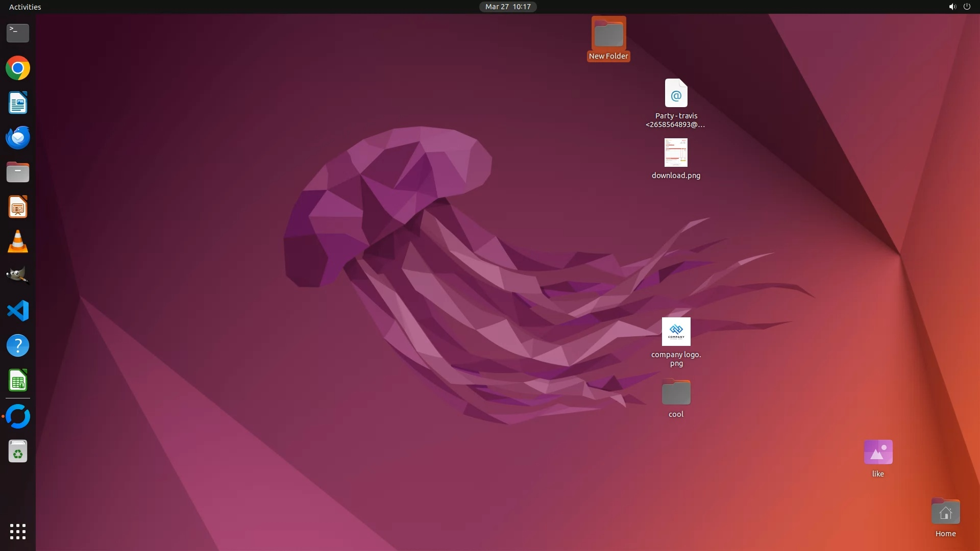Launch LibreOffice Impress from the dock
Image resolution: width=980 pixels, height=551 pixels.
[x=18, y=207]
